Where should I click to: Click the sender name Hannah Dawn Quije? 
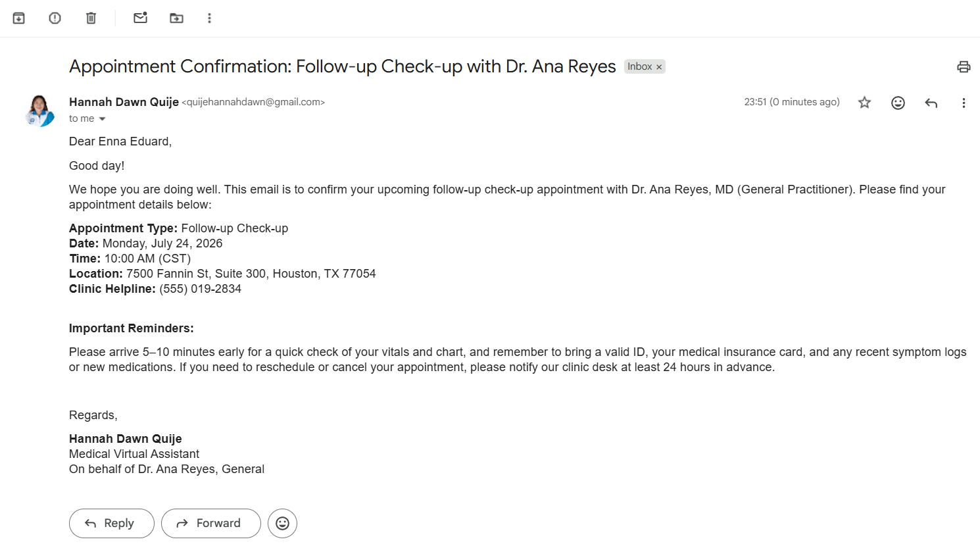[124, 102]
